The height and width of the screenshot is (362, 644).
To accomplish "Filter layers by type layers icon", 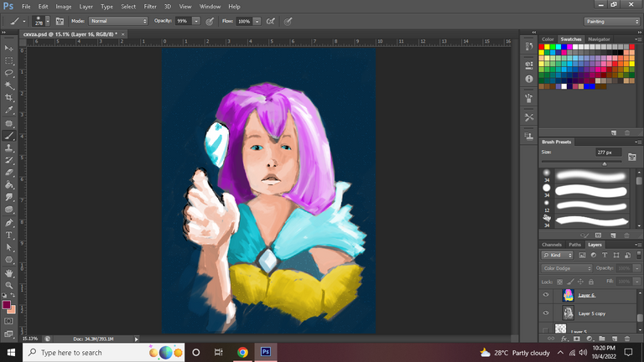I will [605, 256].
